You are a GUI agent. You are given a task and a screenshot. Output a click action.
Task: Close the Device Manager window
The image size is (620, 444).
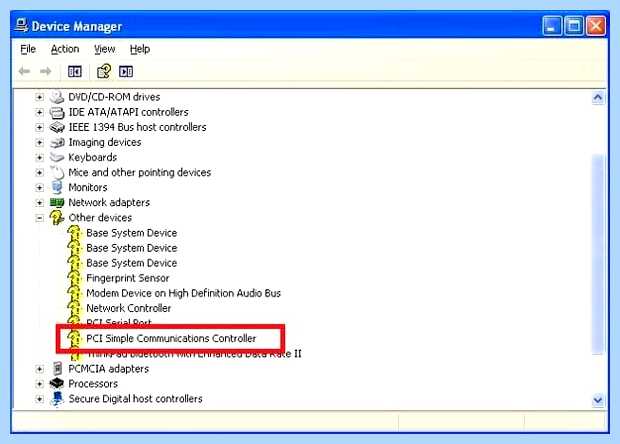[596, 26]
